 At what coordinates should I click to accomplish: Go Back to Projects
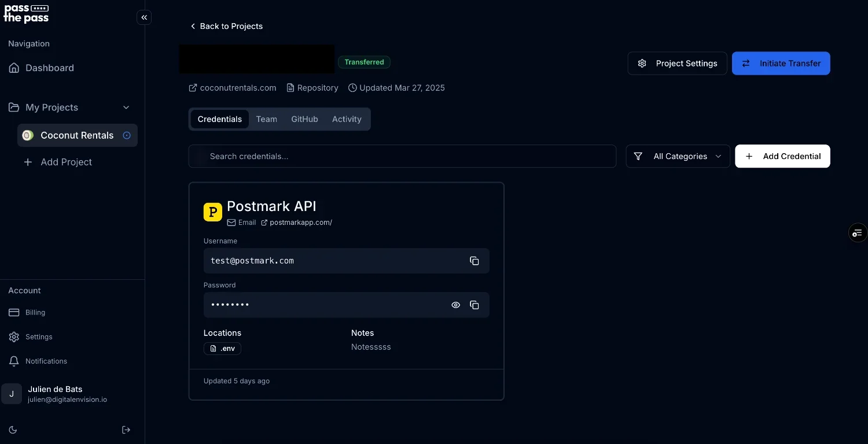(226, 26)
